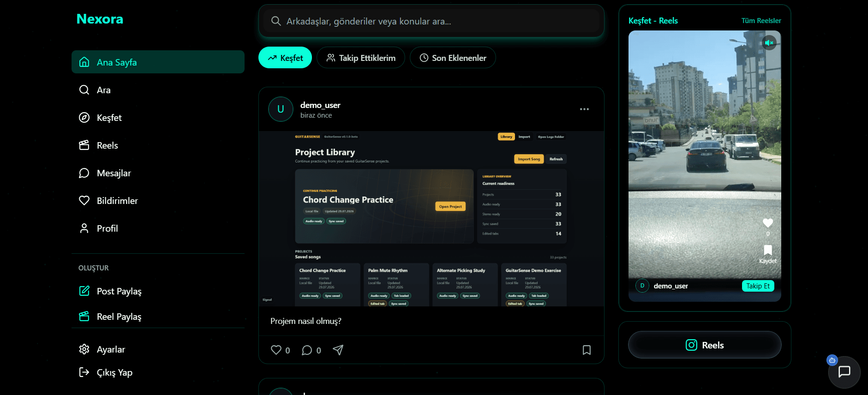868x395 pixels.
Task: Click the clapperboard icon beside Reels
Action: click(84, 145)
